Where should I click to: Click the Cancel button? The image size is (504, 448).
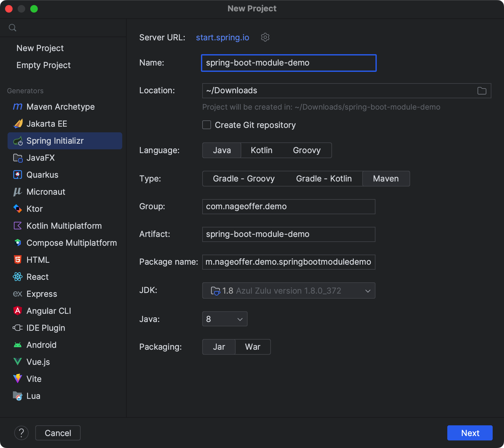pos(58,433)
